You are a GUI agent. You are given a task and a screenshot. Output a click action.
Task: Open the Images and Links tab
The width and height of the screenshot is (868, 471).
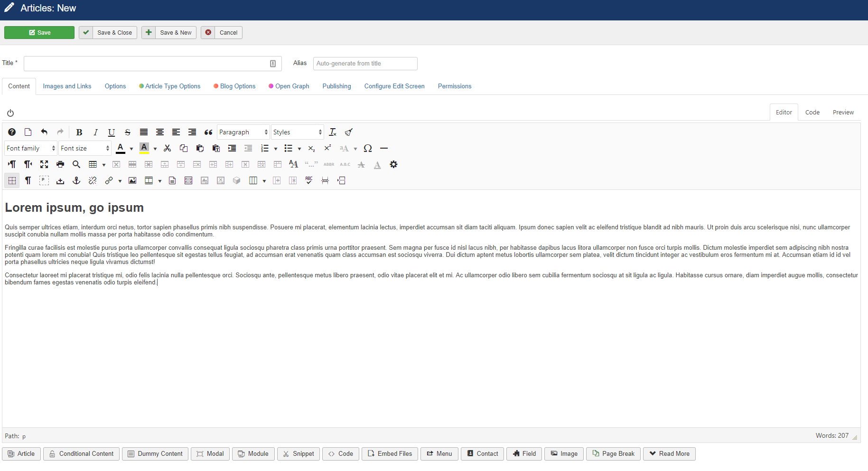pos(67,86)
